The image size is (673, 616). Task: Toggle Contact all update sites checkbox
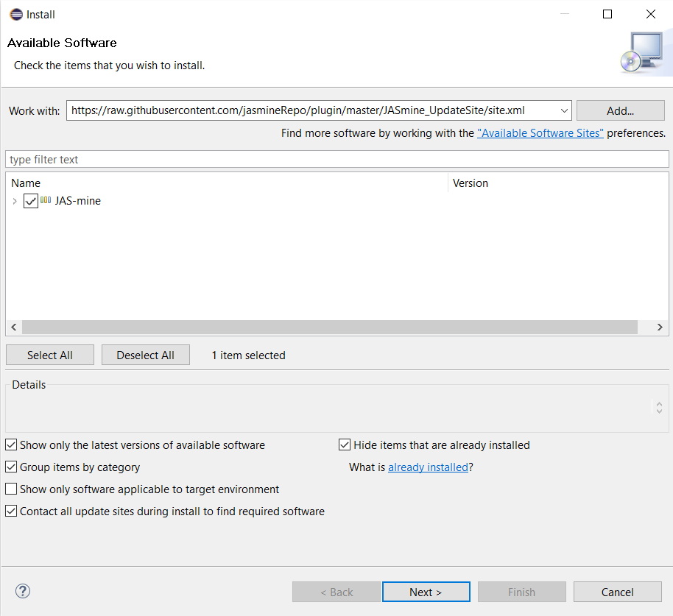click(x=12, y=511)
